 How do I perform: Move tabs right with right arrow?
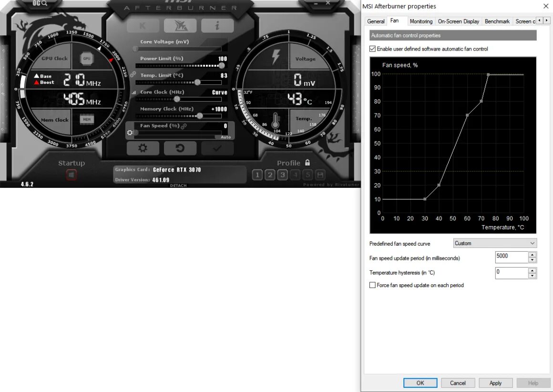[x=546, y=21]
